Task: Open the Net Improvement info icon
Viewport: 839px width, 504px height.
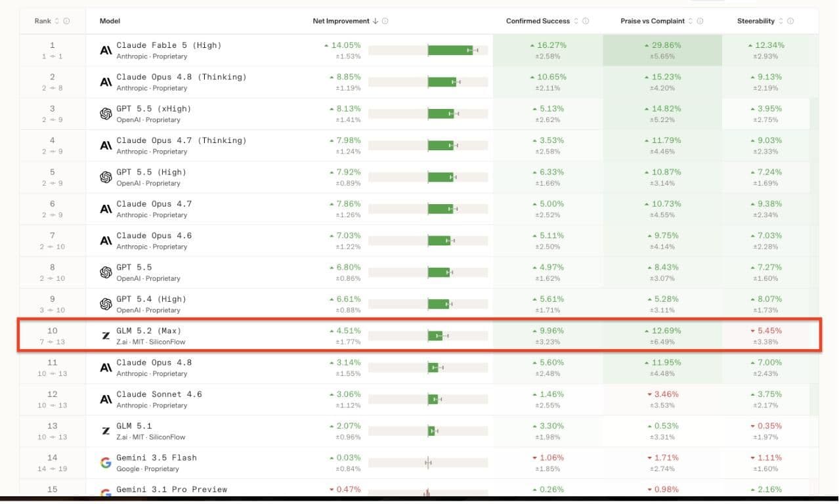Action: coord(385,21)
